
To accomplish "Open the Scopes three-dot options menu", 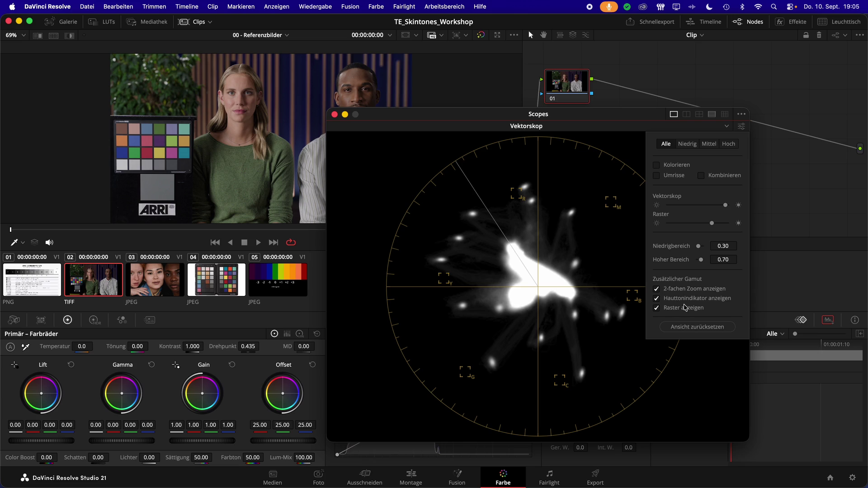I will tap(741, 114).
